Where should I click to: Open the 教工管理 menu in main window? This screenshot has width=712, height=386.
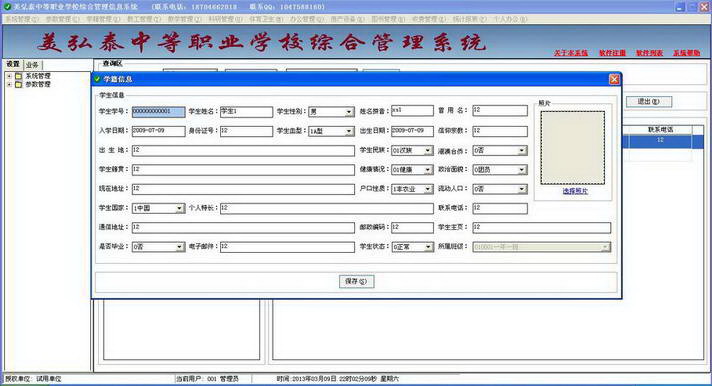pos(143,19)
